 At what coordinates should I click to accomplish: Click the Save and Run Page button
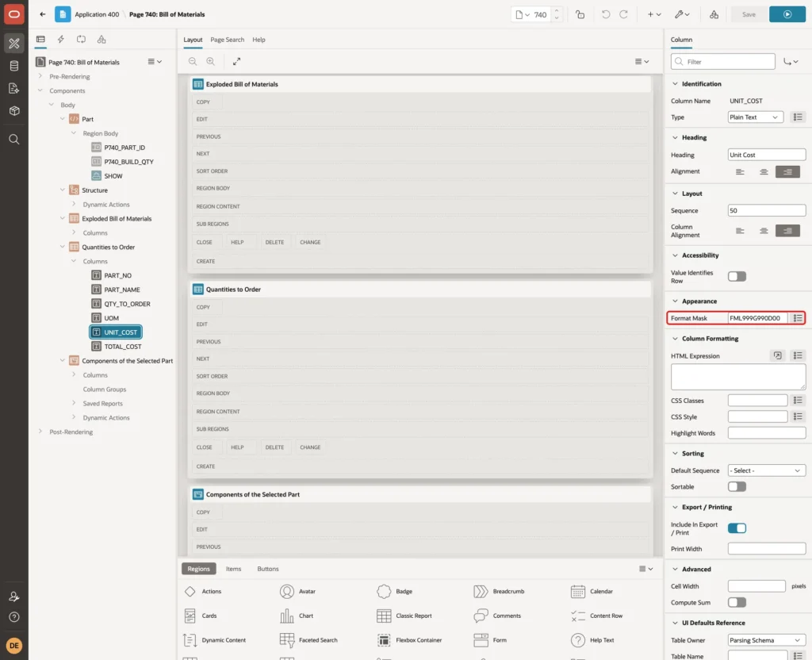[787, 14]
